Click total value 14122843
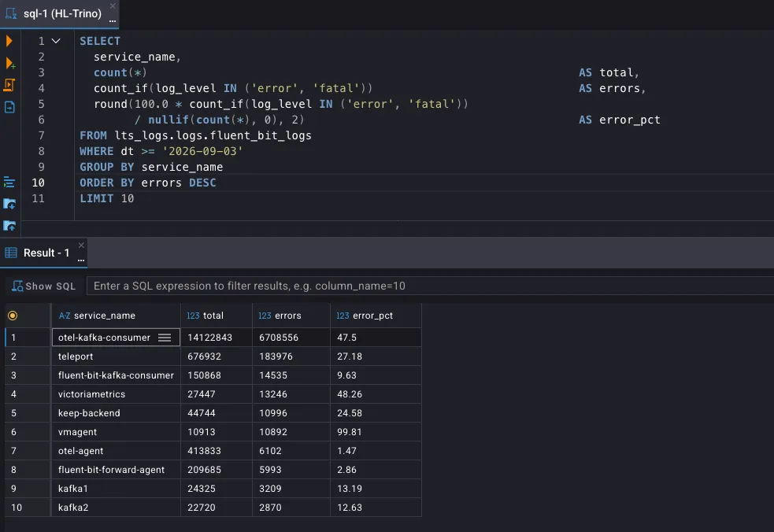The width and height of the screenshot is (774, 532). click(217, 338)
